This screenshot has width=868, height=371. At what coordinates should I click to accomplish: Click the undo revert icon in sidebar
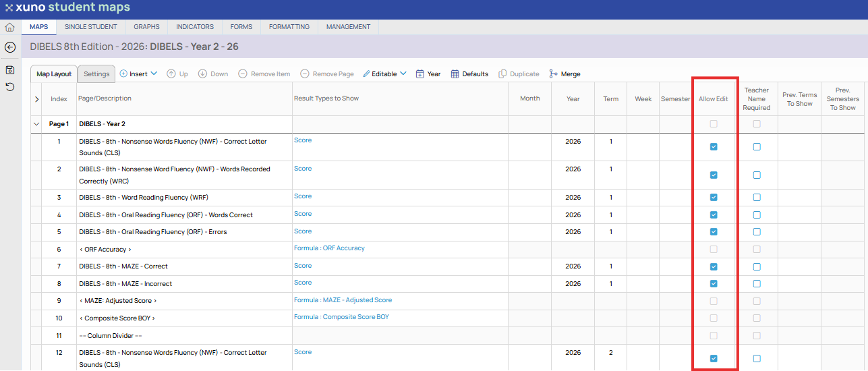click(9, 86)
